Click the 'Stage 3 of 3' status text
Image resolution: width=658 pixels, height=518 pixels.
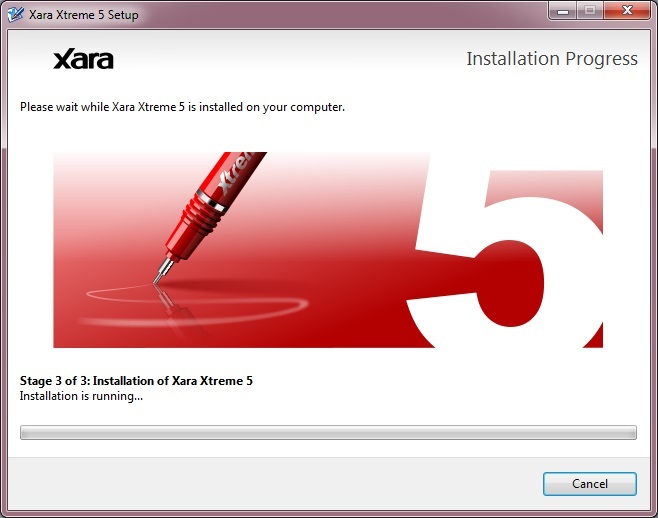point(136,381)
